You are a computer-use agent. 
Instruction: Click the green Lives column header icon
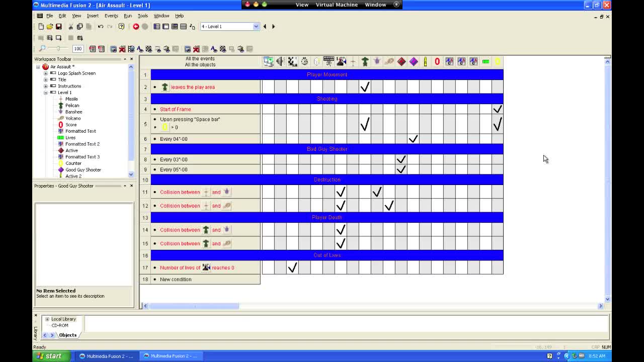[486, 61]
